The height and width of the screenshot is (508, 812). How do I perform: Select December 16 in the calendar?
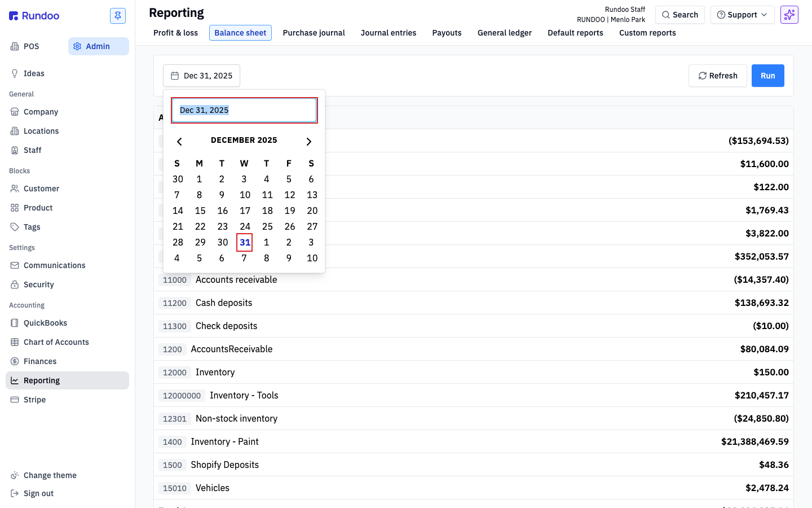(x=223, y=211)
